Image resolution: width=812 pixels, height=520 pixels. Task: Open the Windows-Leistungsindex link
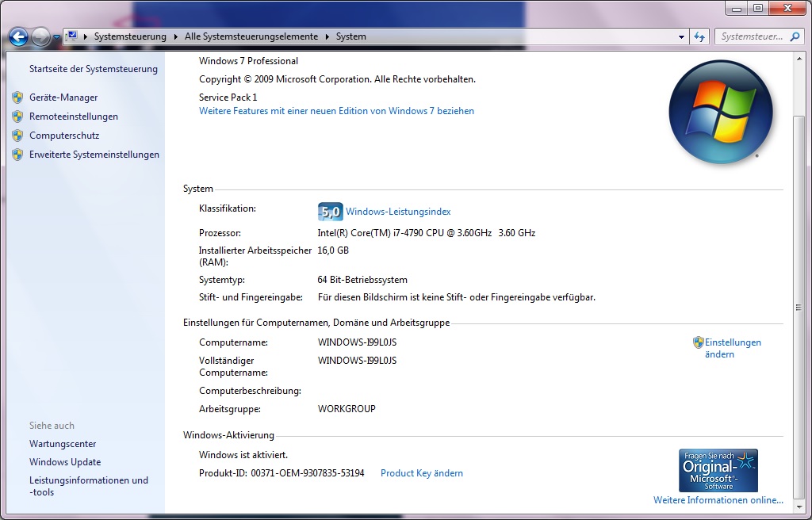[x=398, y=212]
